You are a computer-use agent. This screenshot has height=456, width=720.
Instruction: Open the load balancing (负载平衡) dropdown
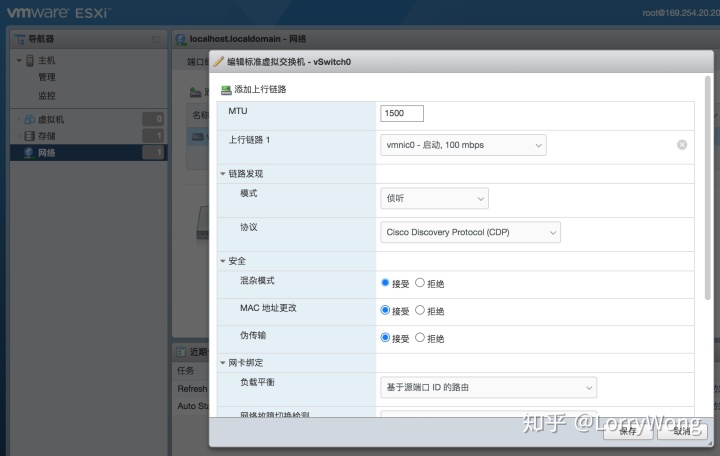point(489,388)
